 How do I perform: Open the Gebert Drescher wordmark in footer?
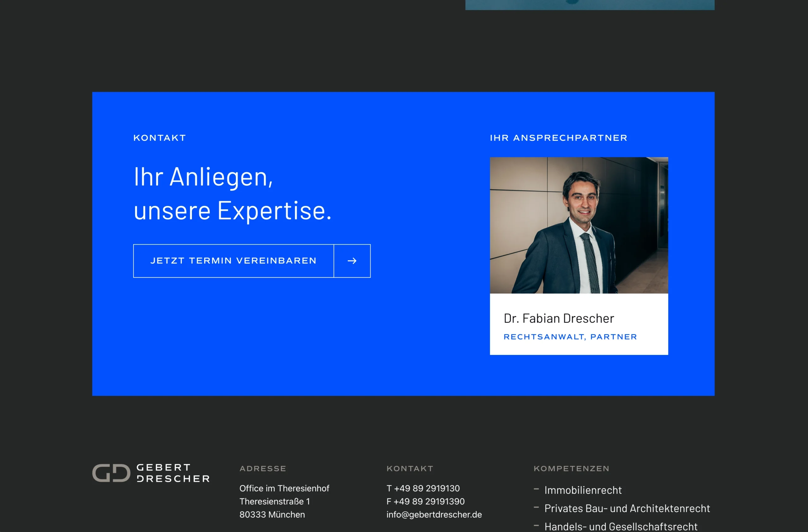point(173,473)
